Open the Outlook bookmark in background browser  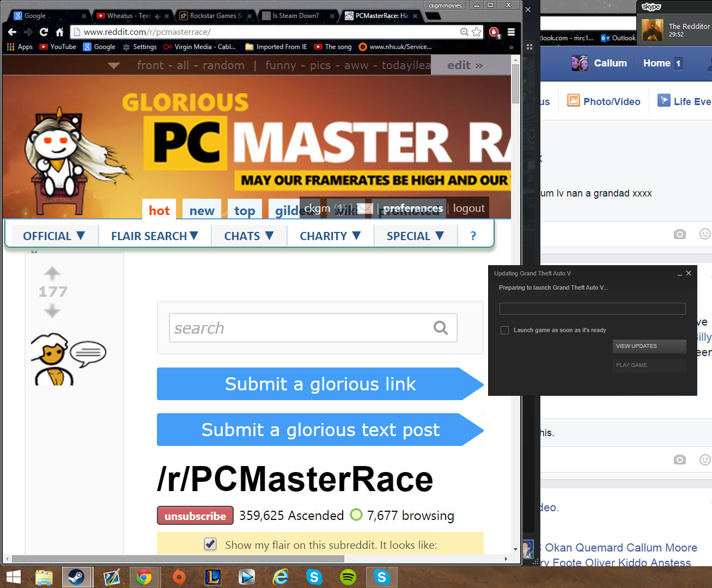click(618, 38)
